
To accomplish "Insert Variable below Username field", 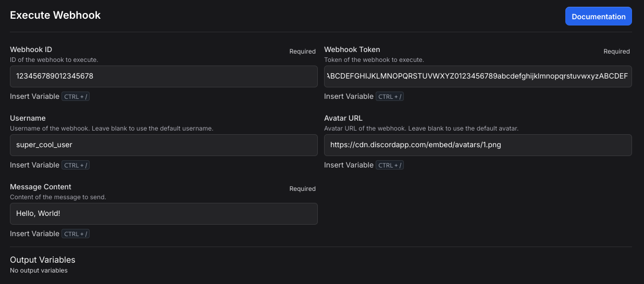I will [34, 165].
